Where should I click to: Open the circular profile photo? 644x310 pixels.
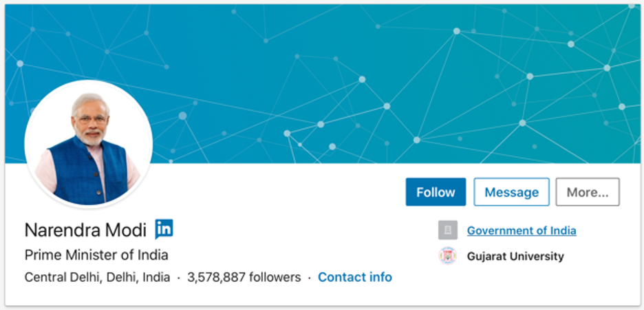(89, 144)
